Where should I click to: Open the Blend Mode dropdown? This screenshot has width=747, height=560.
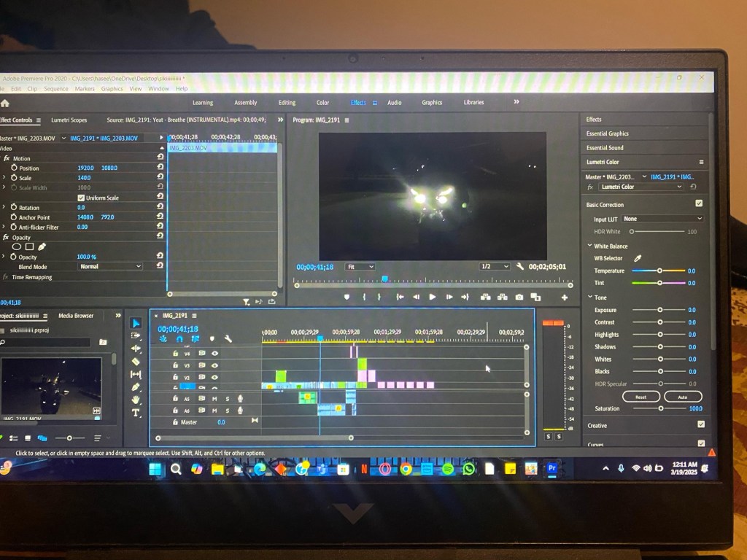tap(109, 267)
